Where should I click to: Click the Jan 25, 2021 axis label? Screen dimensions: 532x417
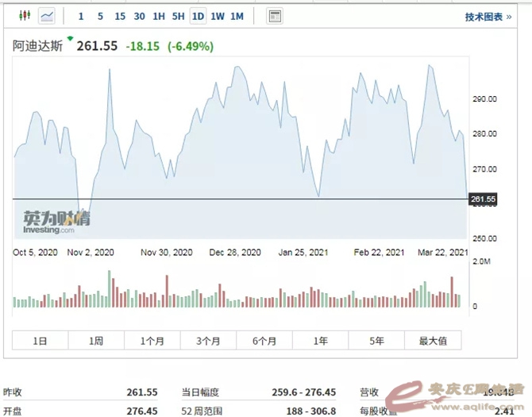303,253
